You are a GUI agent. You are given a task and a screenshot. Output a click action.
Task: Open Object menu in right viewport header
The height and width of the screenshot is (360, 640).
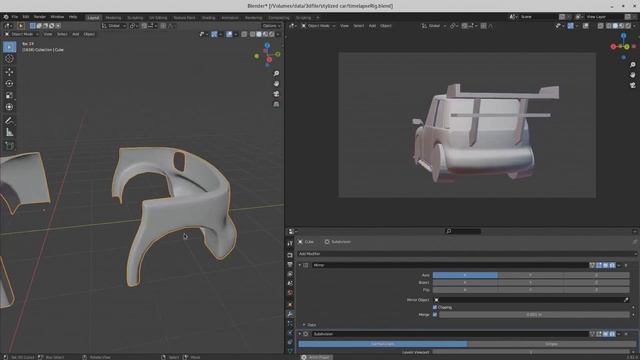tap(386, 26)
